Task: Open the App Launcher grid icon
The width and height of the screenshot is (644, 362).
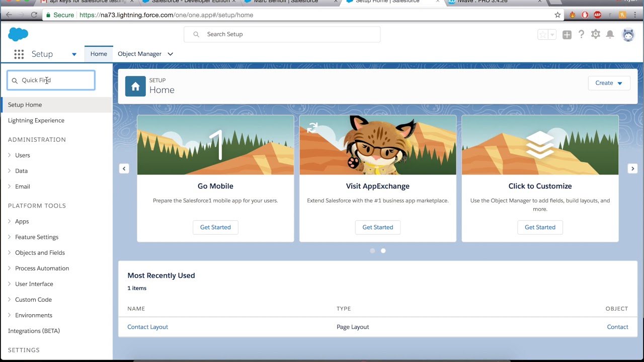Action: tap(19, 54)
